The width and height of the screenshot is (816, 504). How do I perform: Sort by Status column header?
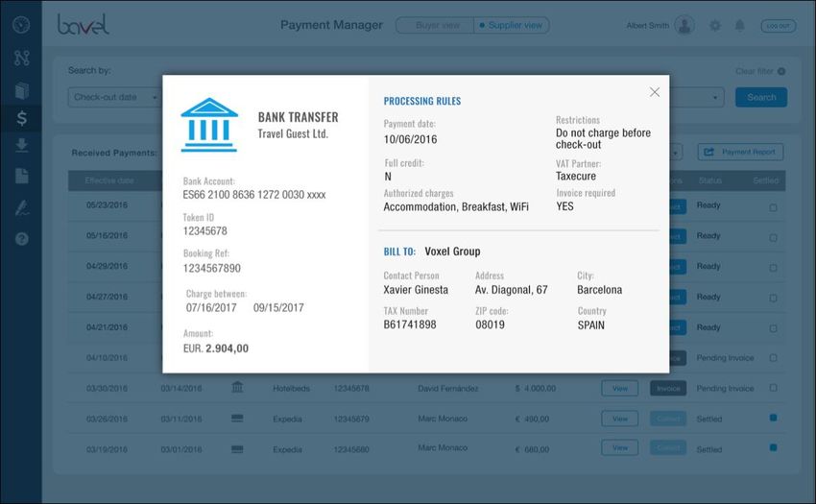[x=709, y=180]
